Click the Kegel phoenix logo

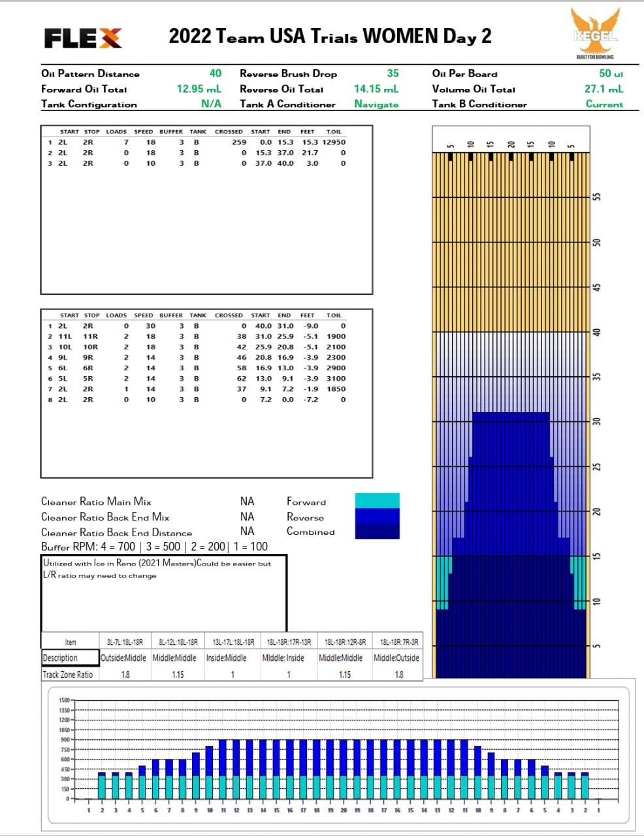tap(594, 33)
